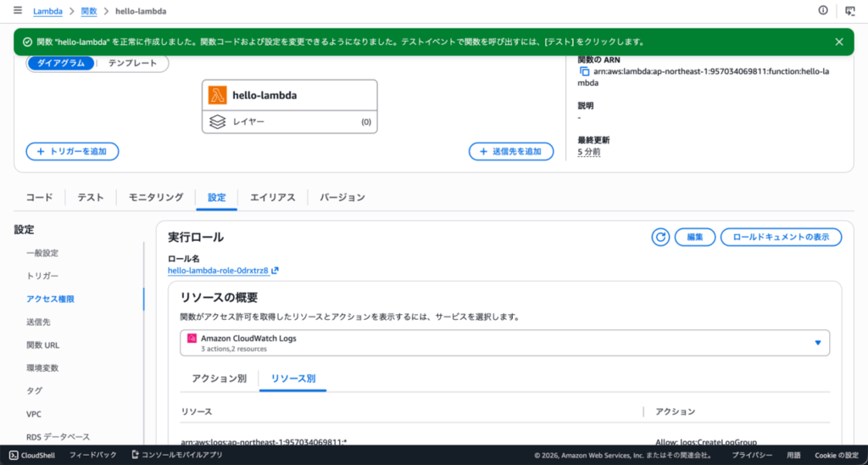This screenshot has width=868, height=465.
Task: Open CloudShell from the footer
Action: [x=32, y=455]
